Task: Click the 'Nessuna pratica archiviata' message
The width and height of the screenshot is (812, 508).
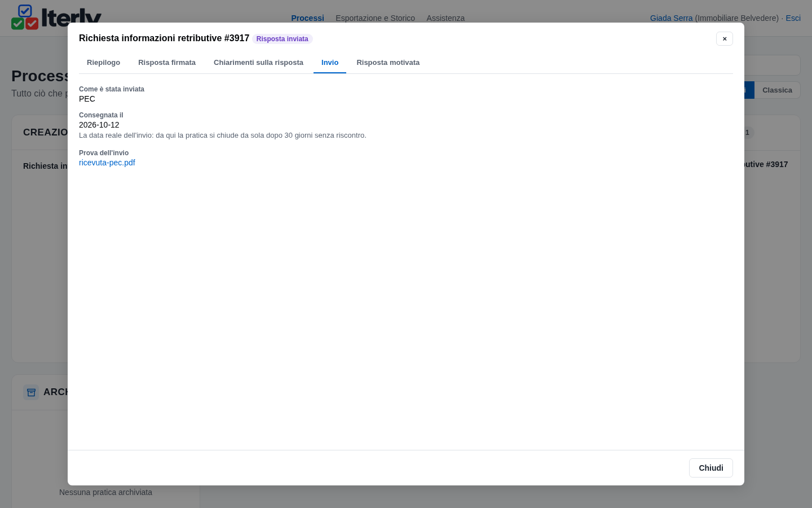Action: tap(105, 492)
